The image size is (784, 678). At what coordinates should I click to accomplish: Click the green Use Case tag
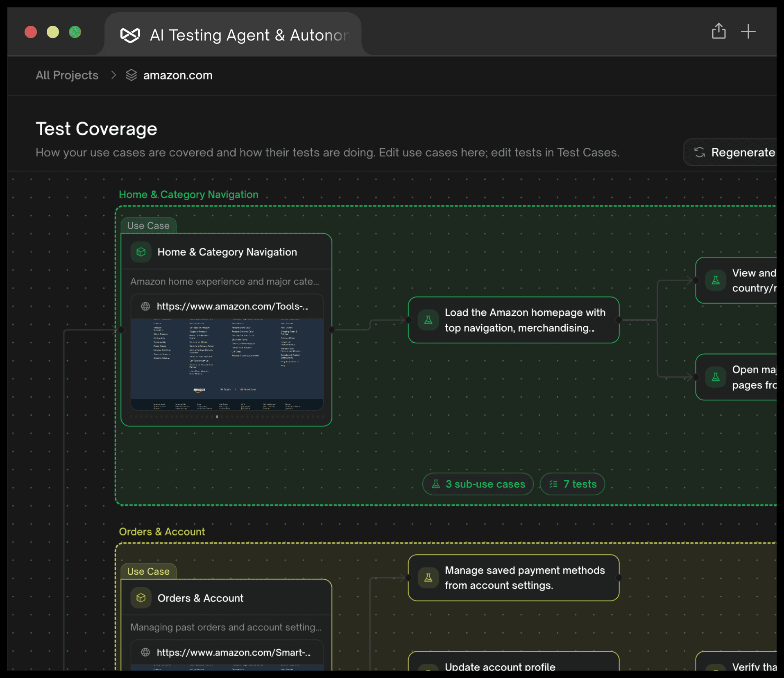(x=148, y=226)
